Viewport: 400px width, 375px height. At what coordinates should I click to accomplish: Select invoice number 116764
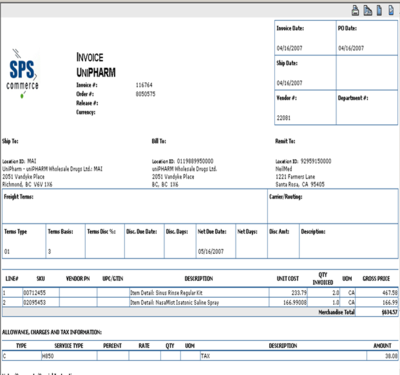[144, 85]
